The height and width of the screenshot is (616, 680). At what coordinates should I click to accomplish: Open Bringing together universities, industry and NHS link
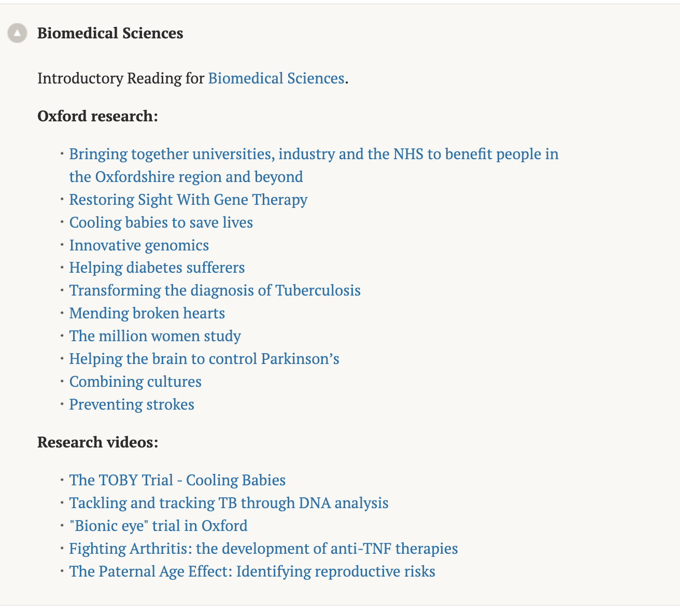314,165
